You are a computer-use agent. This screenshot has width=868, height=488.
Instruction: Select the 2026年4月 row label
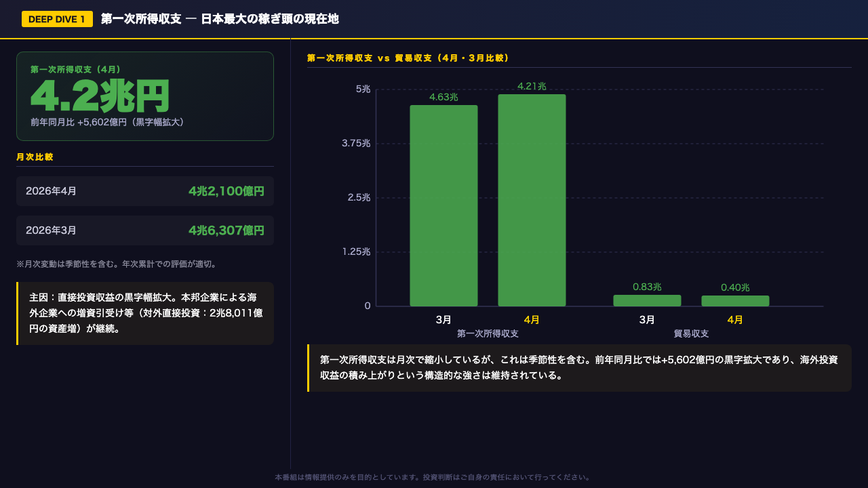51,191
